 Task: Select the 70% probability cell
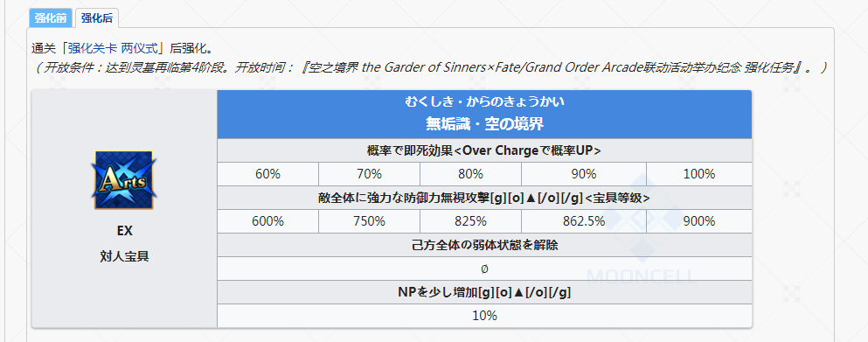[x=369, y=174]
